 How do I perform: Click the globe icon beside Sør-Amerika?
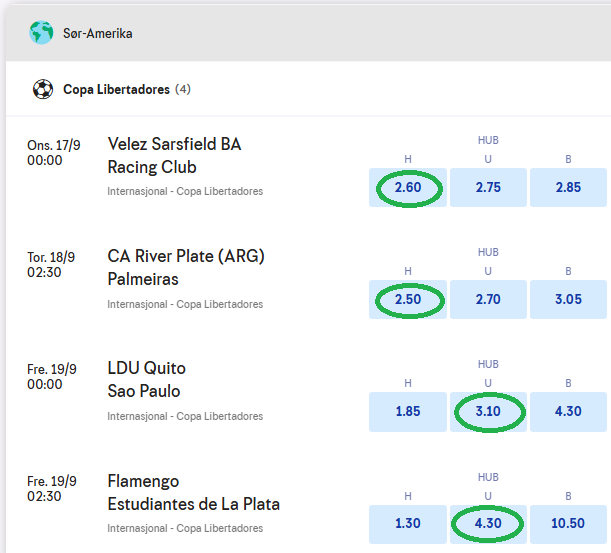[42, 33]
